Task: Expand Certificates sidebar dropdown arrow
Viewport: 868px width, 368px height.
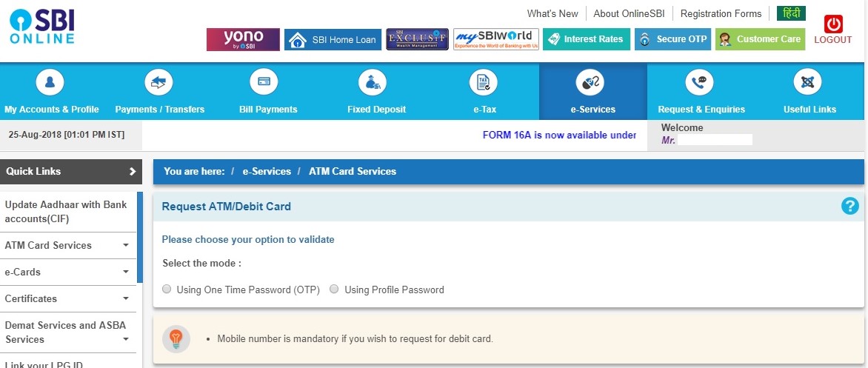Action: tap(126, 298)
